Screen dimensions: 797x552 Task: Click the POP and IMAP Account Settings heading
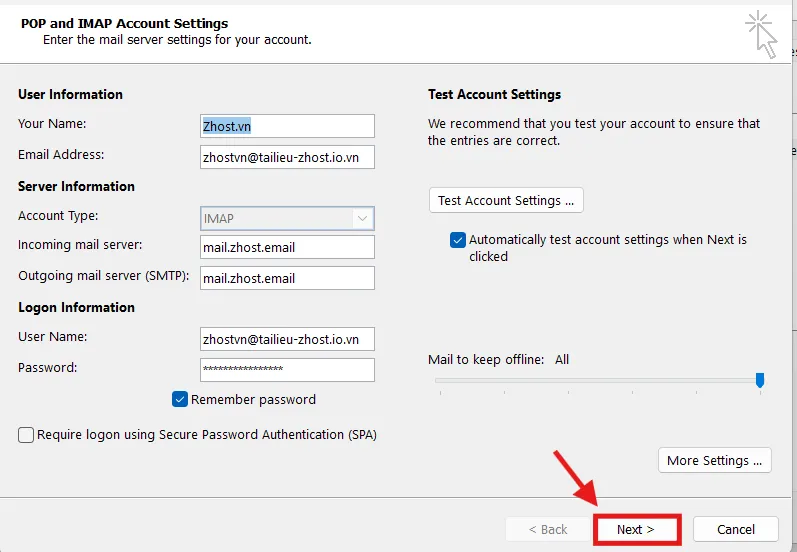coord(125,23)
